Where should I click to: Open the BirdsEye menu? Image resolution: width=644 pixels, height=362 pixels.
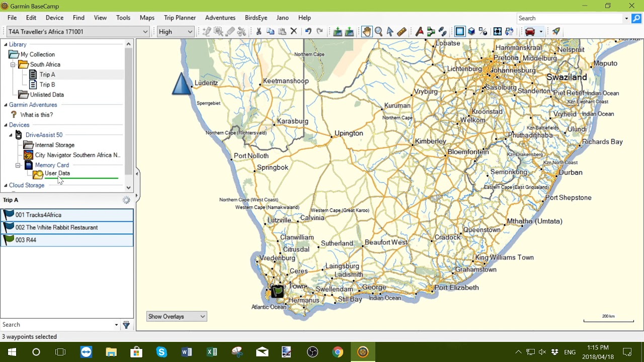(x=256, y=18)
